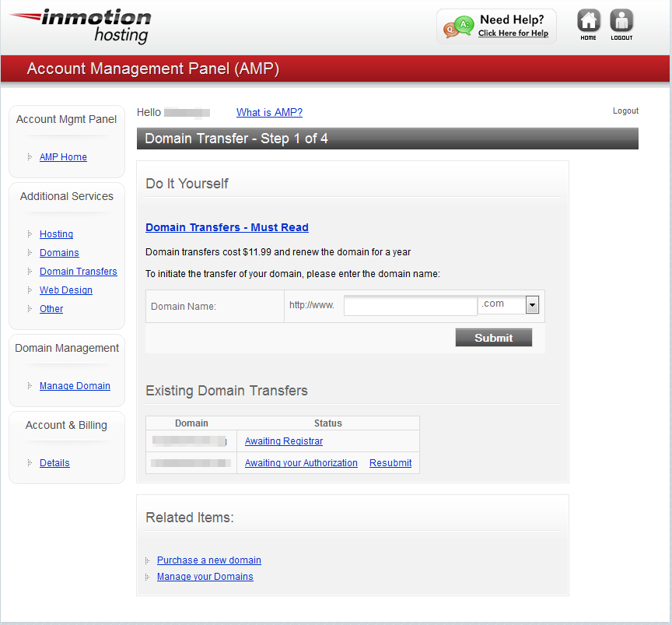Image resolution: width=672 pixels, height=625 pixels.
Task: Click the HOME house icon
Action: 589,20
